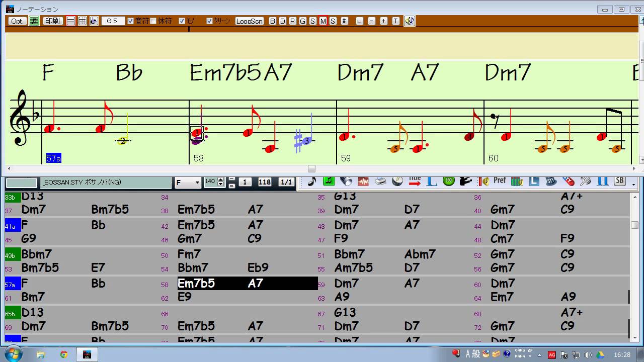
Task: Click the speaker notation sound icon
Action: click(410, 21)
